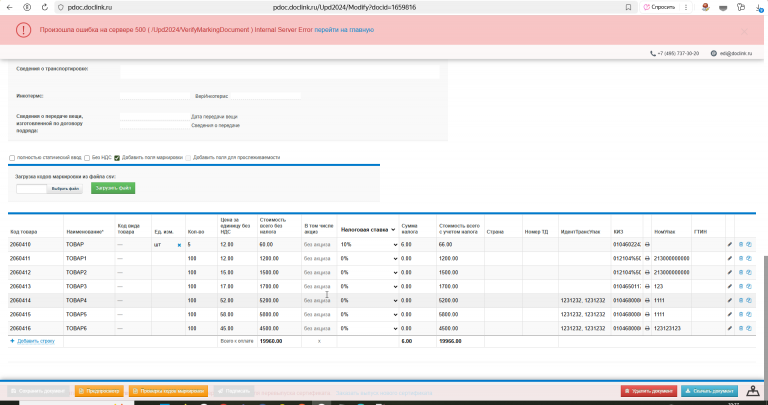This screenshot has width=768, height=405.
Task: Click the 'Добавить строку' link
Action: (36, 341)
